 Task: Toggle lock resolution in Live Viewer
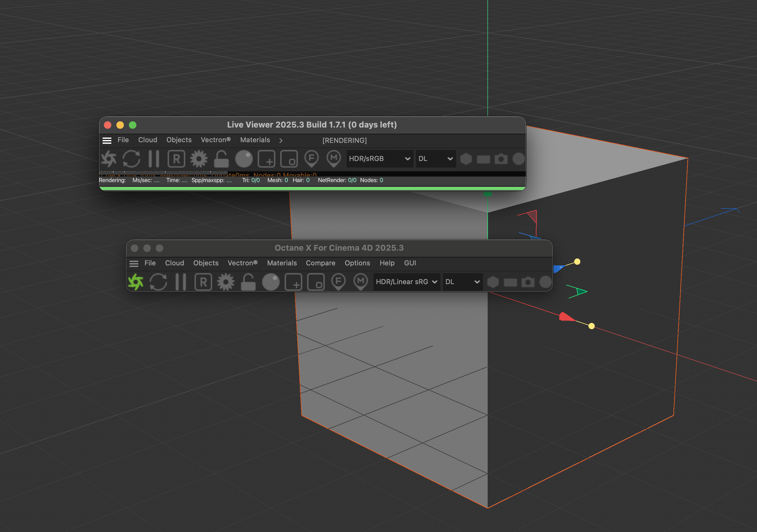(x=221, y=159)
